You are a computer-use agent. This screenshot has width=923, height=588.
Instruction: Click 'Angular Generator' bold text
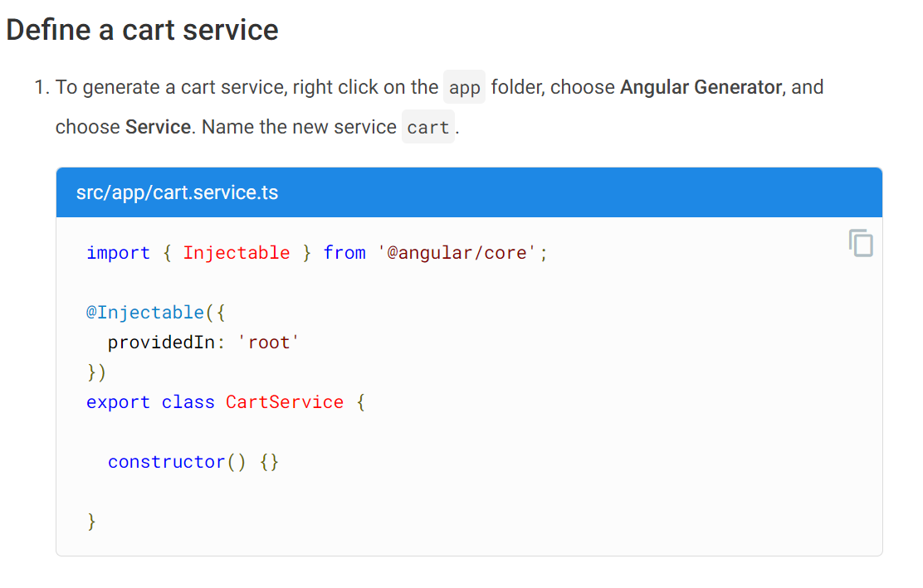coord(701,87)
